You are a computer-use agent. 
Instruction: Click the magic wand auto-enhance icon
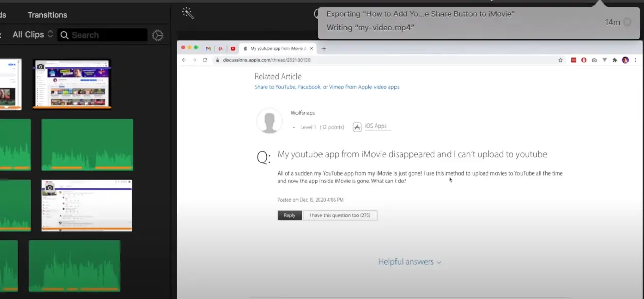point(188,13)
